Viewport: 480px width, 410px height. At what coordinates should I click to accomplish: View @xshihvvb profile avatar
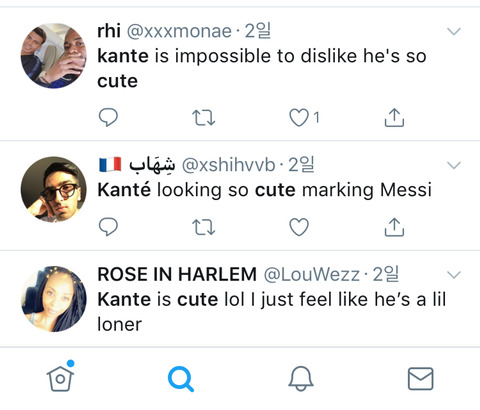pyautogui.click(x=54, y=189)
